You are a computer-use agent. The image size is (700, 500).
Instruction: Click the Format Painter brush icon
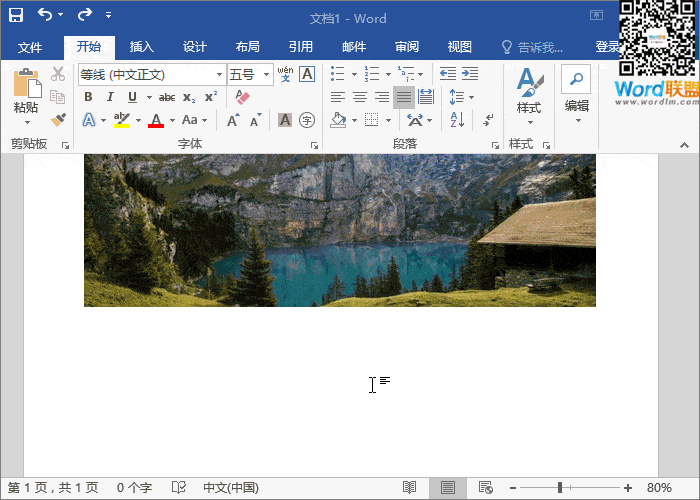(x=58, y=120)
